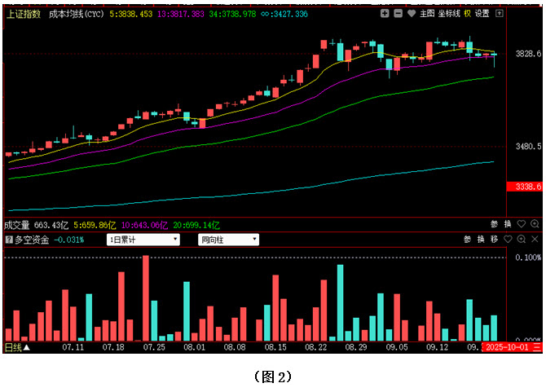
Task: Click the 07.25 date on the time axis
Action: [154, 347]
